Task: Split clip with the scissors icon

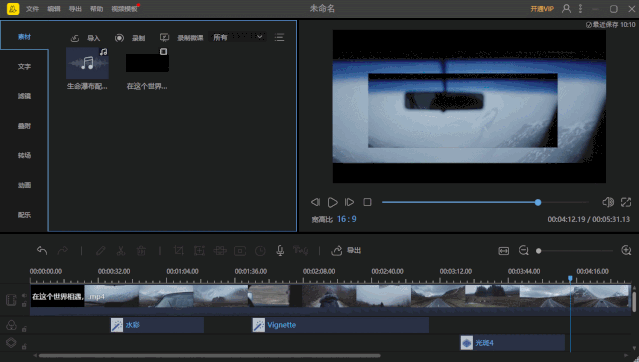Action: click(121, 250)
